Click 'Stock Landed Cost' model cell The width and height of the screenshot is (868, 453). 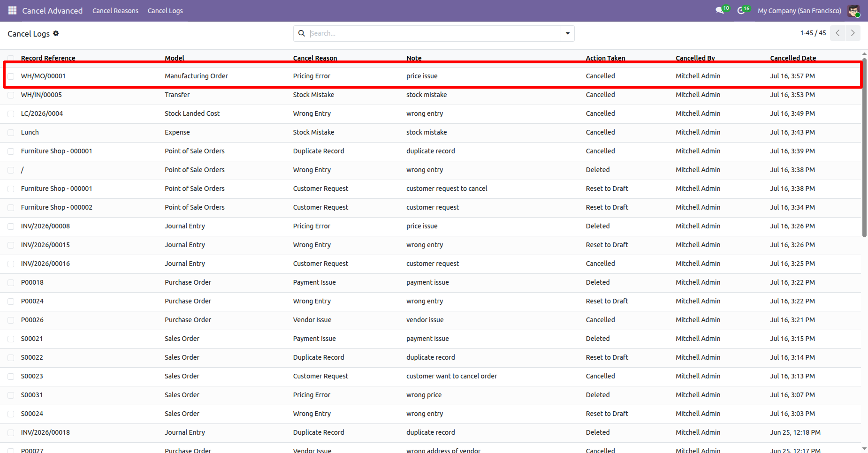(192, 113)
